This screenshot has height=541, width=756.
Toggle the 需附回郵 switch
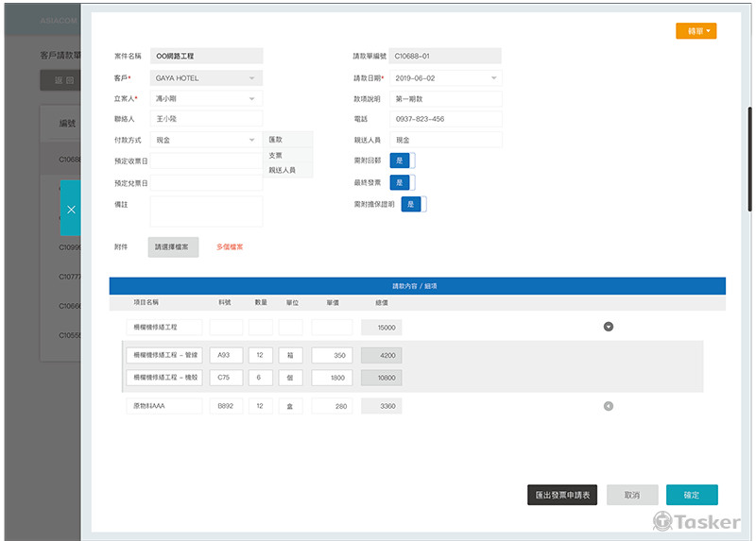(402, 161)
